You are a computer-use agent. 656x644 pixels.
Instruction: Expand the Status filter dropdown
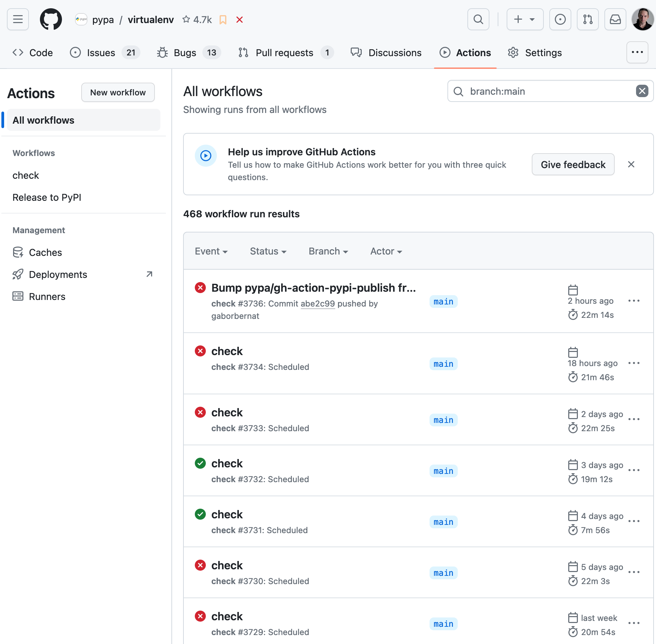click(268, 251)
